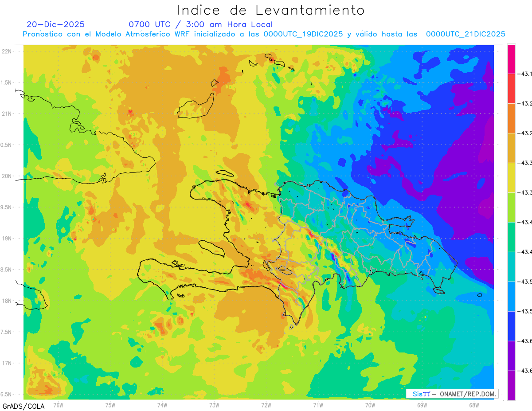
Task: Click the '0000UTC_21DIC2025' valid-until timestamp
Action: click(x=465, y=34)
